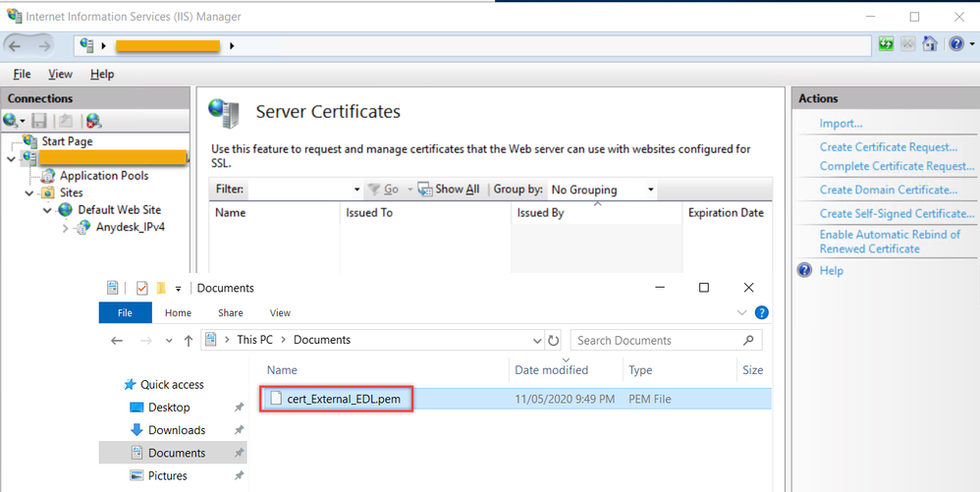Screen dimensions: 980x492
Task: Click the Help question mark icon in toolbar
Action: pos(955,45)
